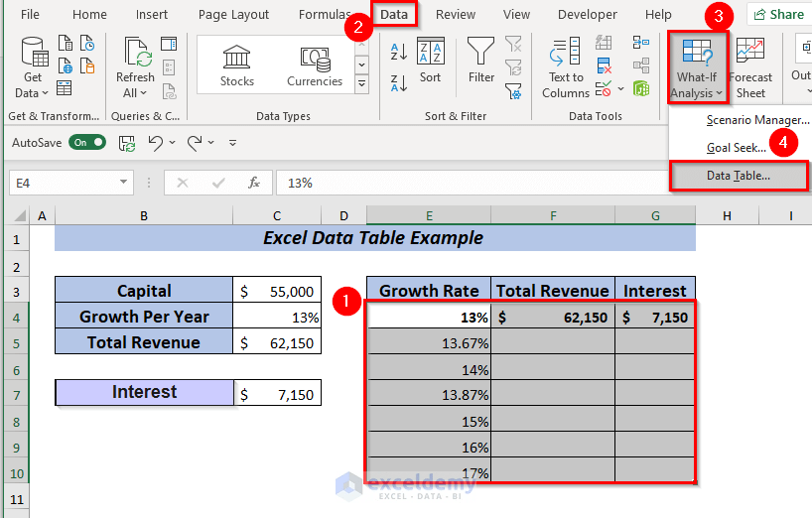This screenshot has height=518, width=812.
Task: Click the Undo arrow
Action: (x=156, y=142)
